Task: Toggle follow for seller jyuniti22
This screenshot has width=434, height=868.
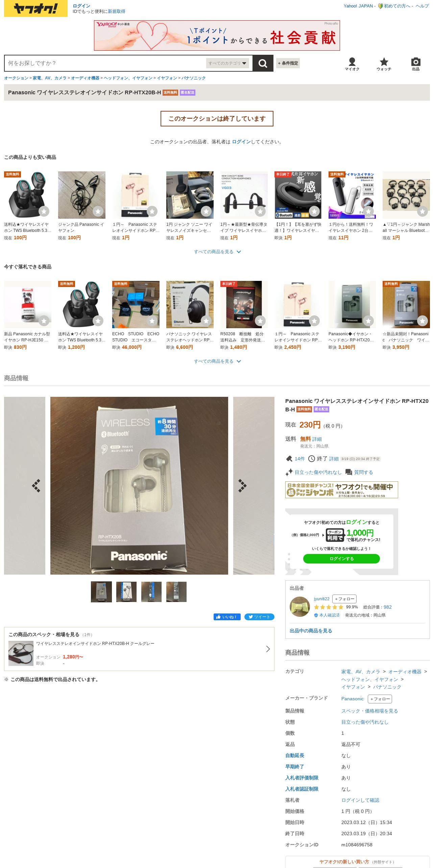Action: [344, 599]
